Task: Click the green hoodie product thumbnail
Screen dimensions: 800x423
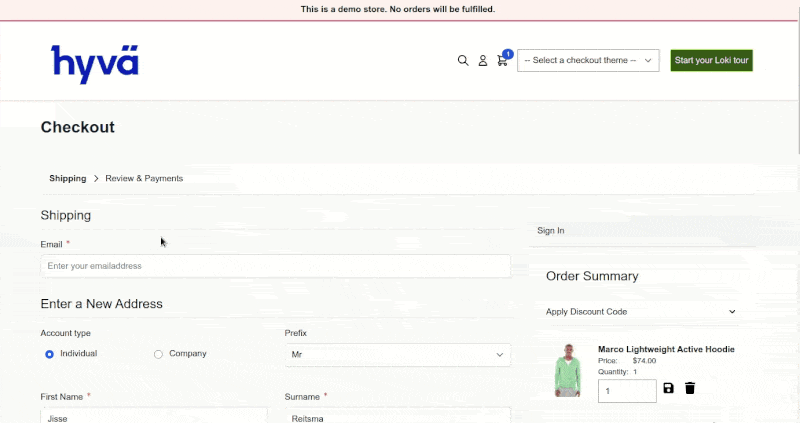Action: (x=567, y=370)
